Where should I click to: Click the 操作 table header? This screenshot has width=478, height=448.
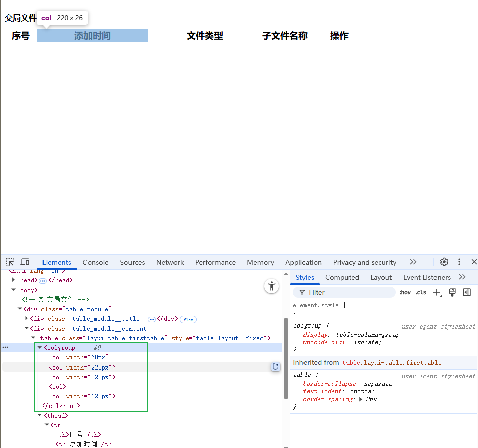tap(339, 36)
